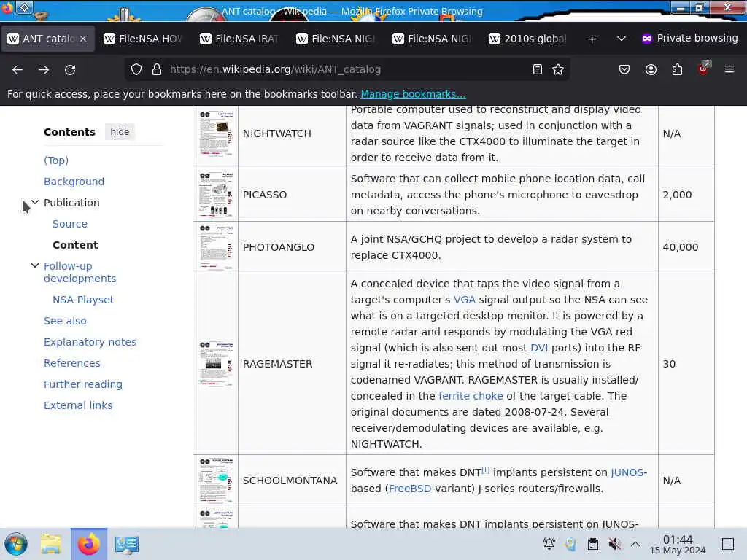Screen dimensions: 747x560
Task: Follow the JUNOS link
Action: pos(628,472)
